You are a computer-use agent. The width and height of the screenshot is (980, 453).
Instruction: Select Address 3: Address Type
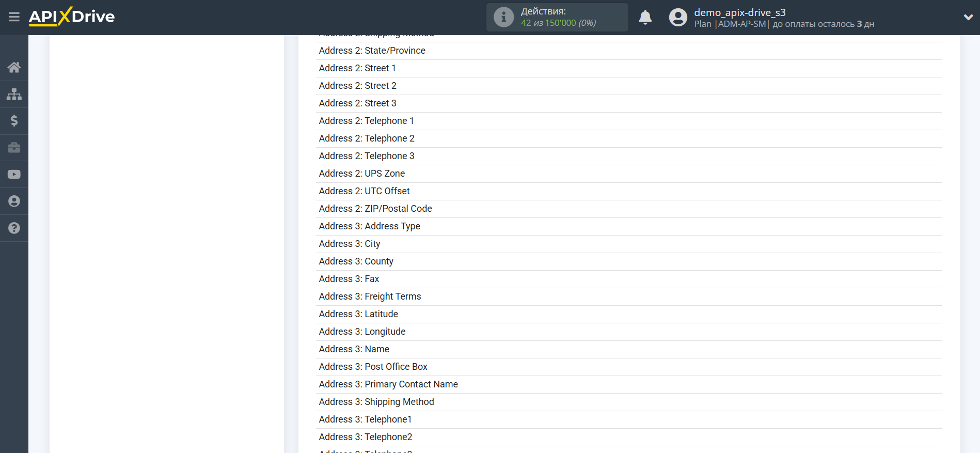click(629, 226)
